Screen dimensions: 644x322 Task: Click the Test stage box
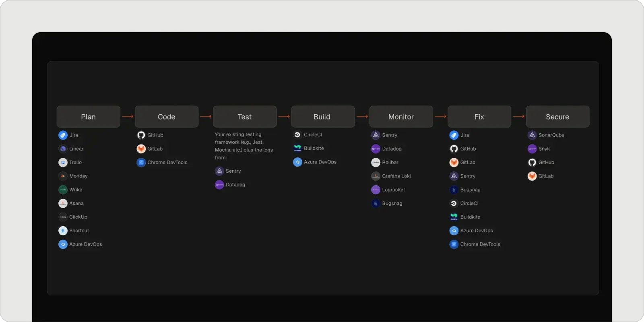point(245,117)
